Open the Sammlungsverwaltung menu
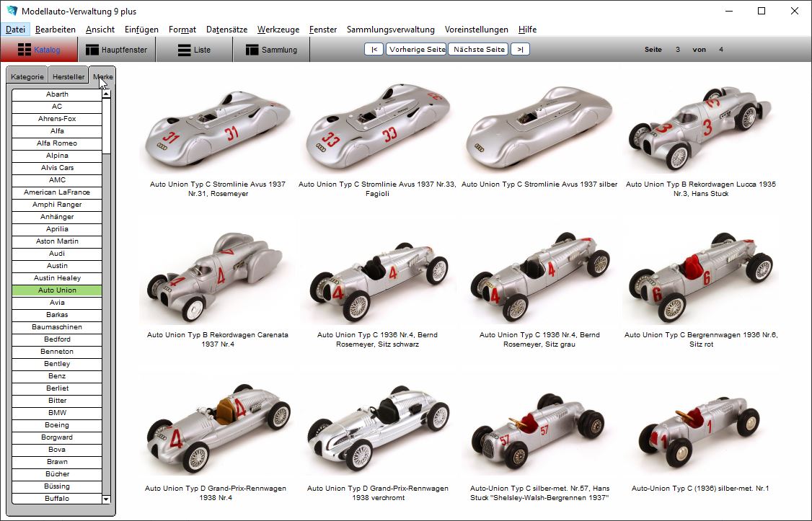The width and height of the screenshot is (812, 521). point(390,30)
